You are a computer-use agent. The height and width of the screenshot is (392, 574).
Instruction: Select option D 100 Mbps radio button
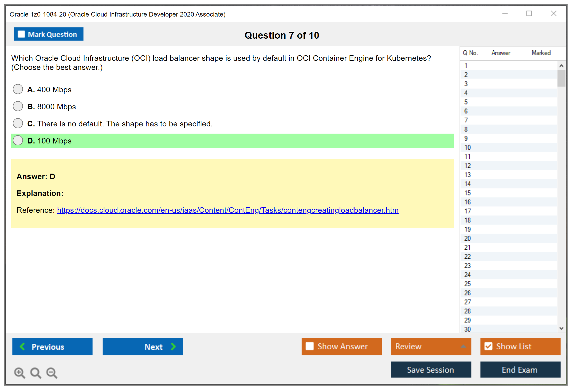coord(18,141)
